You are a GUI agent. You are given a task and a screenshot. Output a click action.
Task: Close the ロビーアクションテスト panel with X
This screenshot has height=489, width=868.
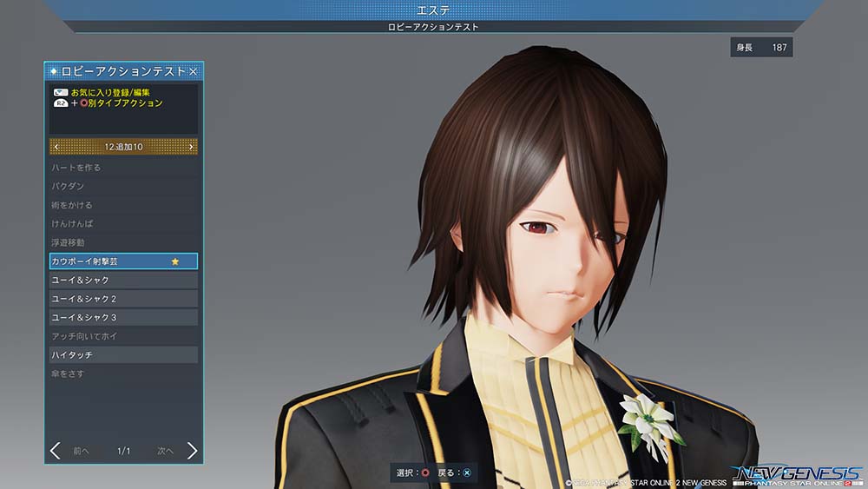coord(194,71)
